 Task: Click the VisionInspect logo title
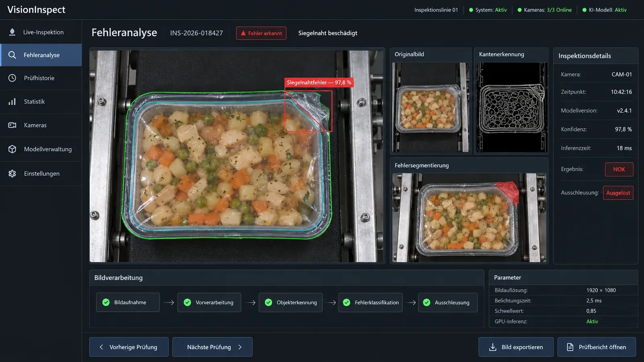pyautogui.click(x=36, y=10)
